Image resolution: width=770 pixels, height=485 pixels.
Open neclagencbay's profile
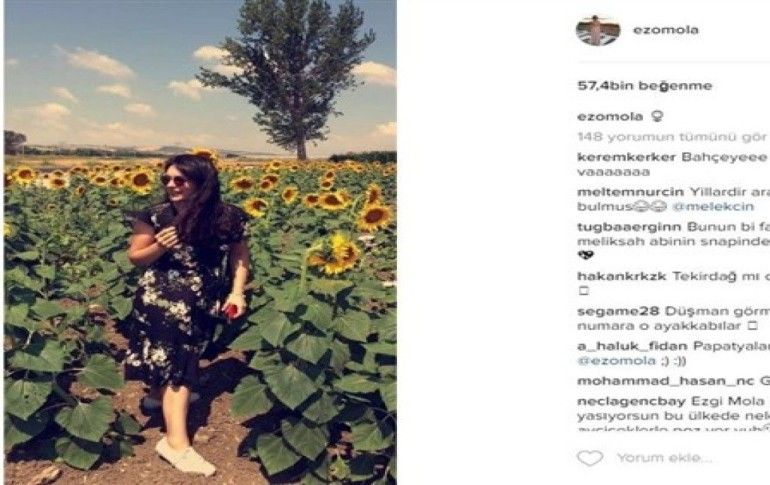[631, 401]
